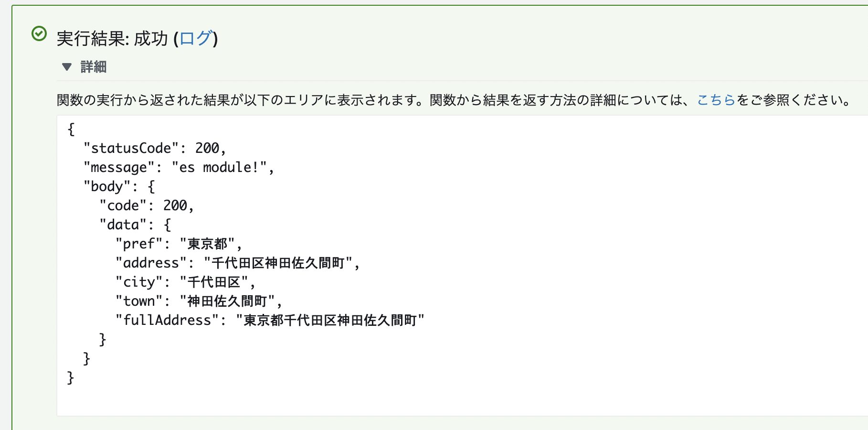Click the "body" key line
This screenshot has height=430, width=868.
point(119,186)
